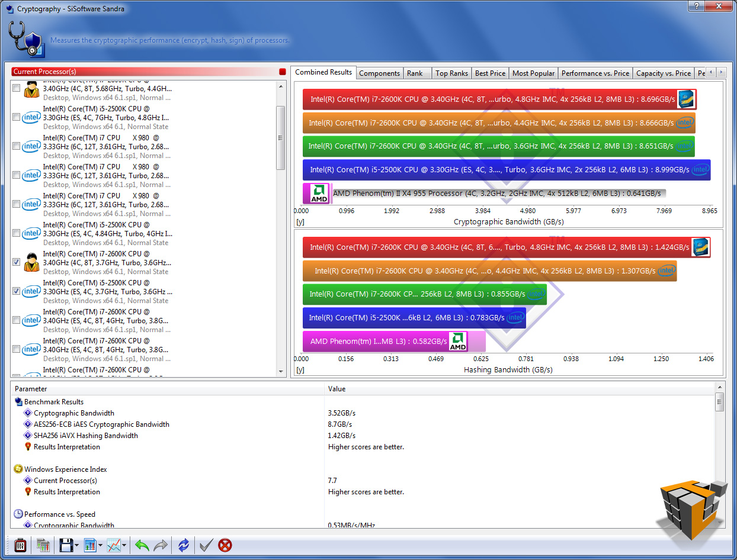Select the blue i5-2500K 0.783GB/s hashing bar
Image resolution: width=737 pixels, height=560 pixels.
click(414, 318)
